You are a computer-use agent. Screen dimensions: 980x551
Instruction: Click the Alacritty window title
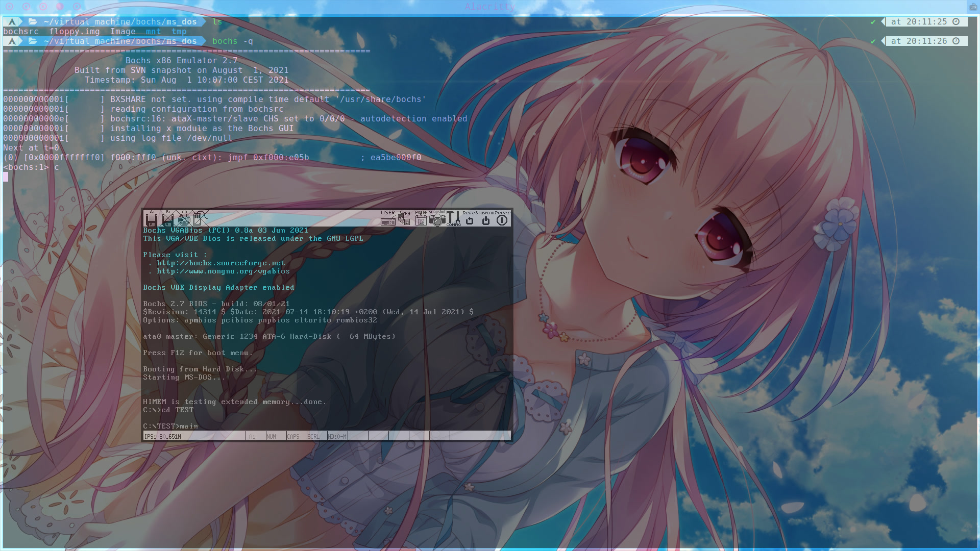490,7
